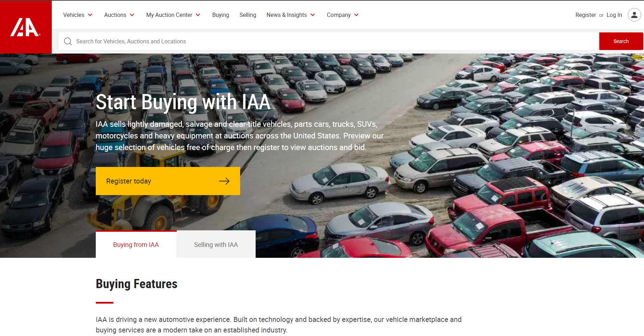Open the News & Insights menu
This screenshot has width=644, height=336.
pos(287,15)
